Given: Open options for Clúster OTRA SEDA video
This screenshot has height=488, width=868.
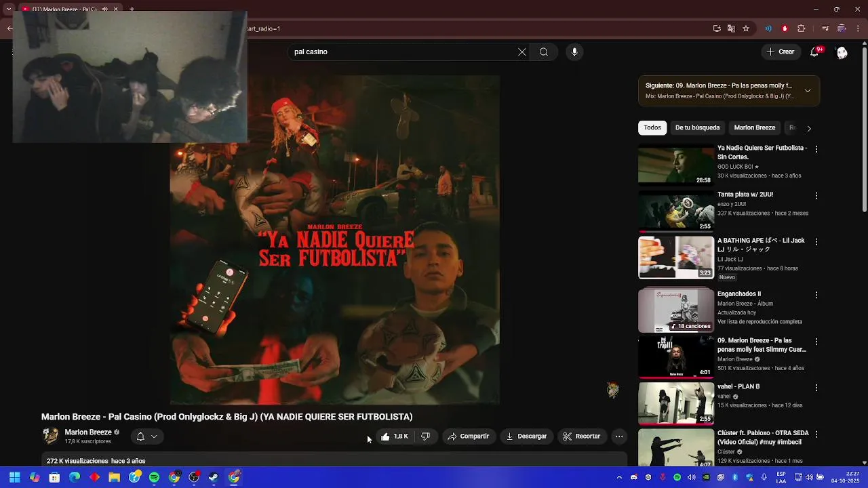Looking at the screenshot, I should (816, 434).
